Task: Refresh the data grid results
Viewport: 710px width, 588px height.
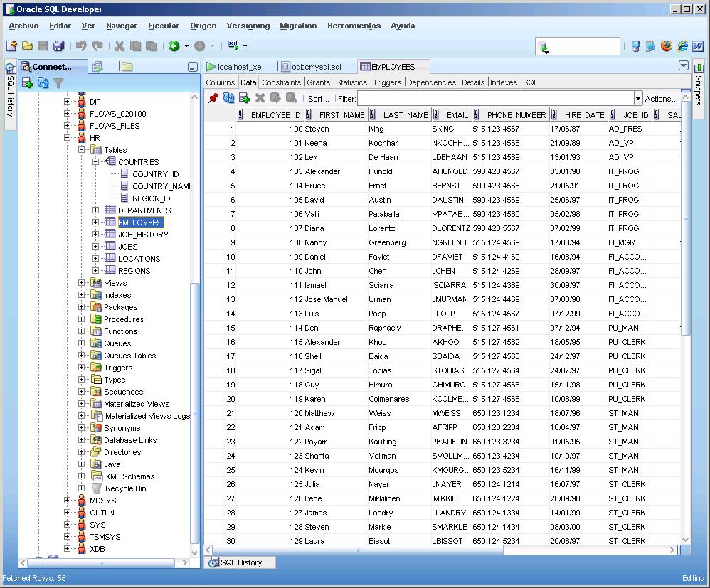Action: tap(228, 98)
